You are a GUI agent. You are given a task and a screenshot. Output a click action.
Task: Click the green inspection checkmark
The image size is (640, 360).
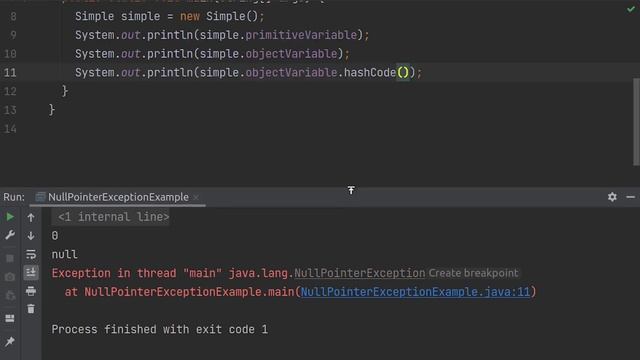(631, 9)
